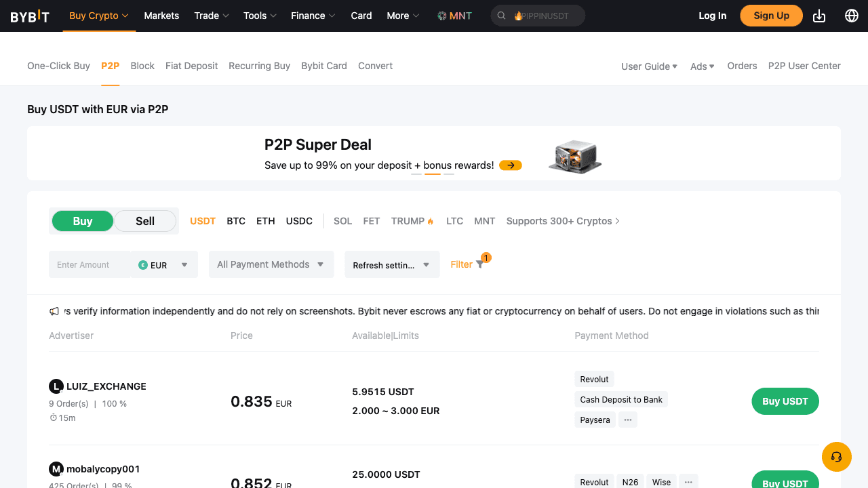Select the USDT coin tab
The image size is (868, 488).
click(203, 221)
